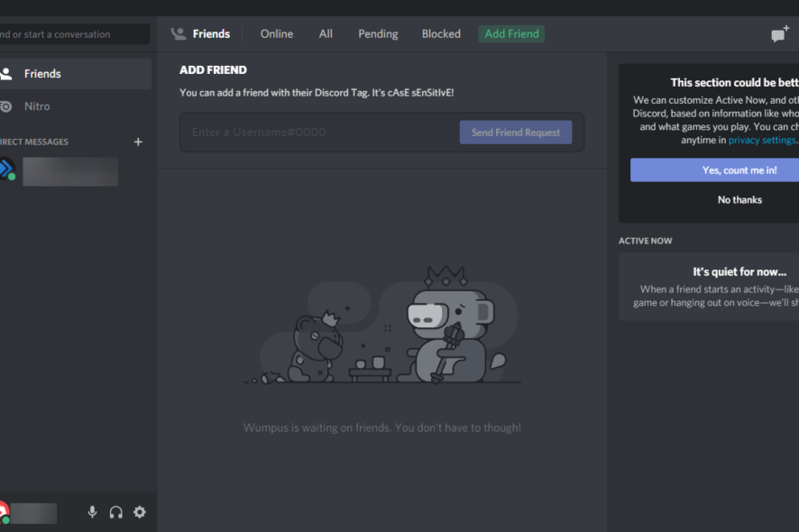Open the Pending tab
This screenshot has width=799, height=532.
[378, 34]
